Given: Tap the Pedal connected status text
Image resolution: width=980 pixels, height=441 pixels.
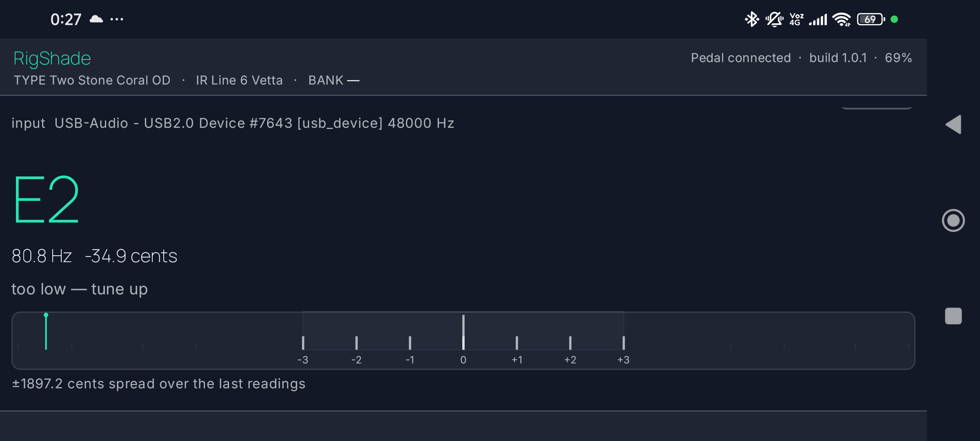Looking at the screenshot, I should tap(741, 58).
